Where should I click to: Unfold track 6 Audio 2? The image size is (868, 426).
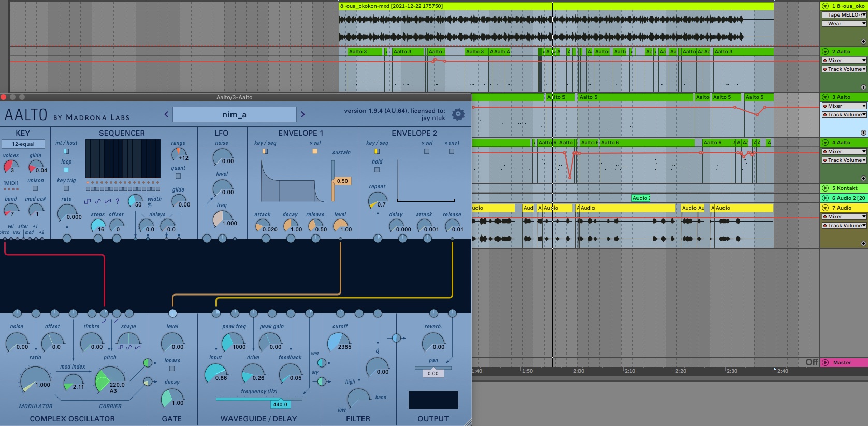click(826, 198)
